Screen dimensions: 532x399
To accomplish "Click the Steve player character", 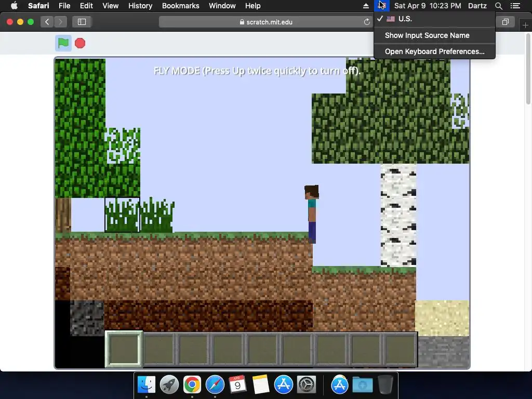I will pos(312,214).
